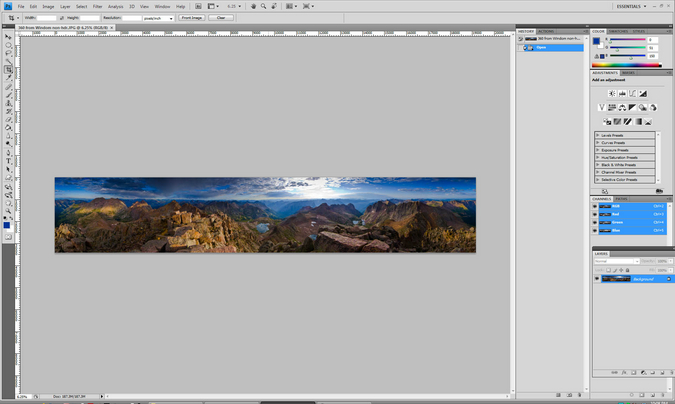Toggle lock all padlock in Layers panel
The image size is (675, 404).
coord(628,270)
